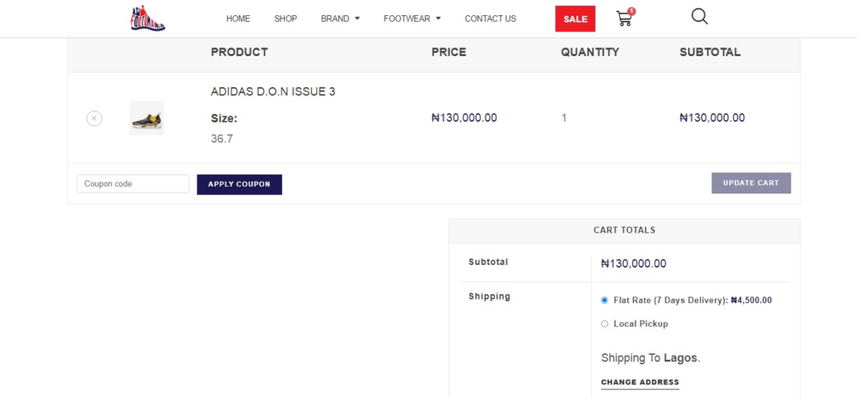Click the search magnifier icon

699,17
